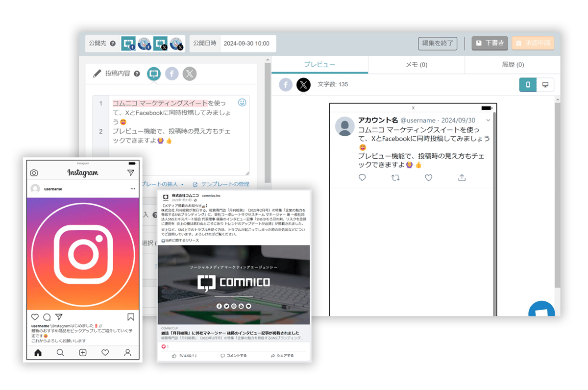This screenshot has height=390, width=588.
Task: Select the blue emblem Facebook account in 公開先
Action: (x=145, y=44)
